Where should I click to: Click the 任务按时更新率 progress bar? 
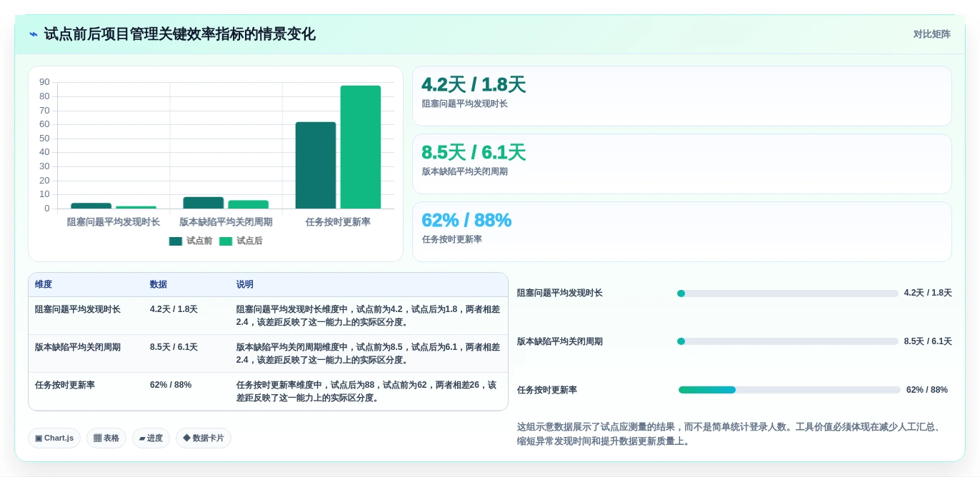point(789,390)
